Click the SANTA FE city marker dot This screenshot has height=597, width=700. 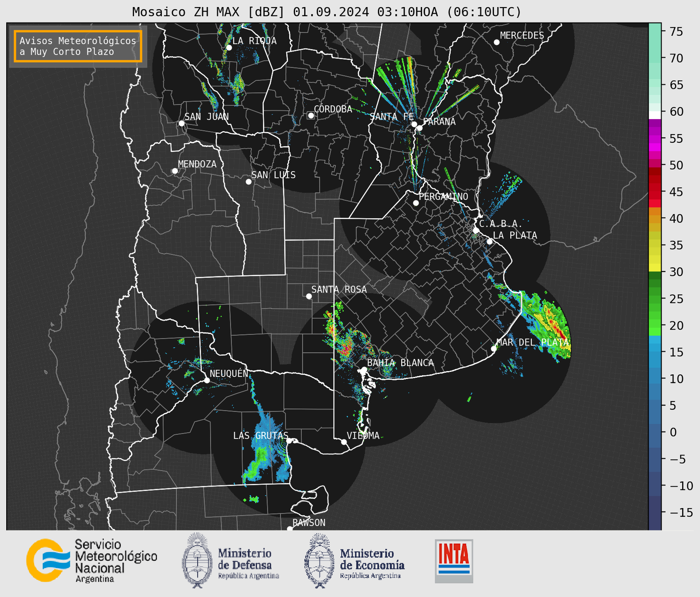(x=414, y=124)
